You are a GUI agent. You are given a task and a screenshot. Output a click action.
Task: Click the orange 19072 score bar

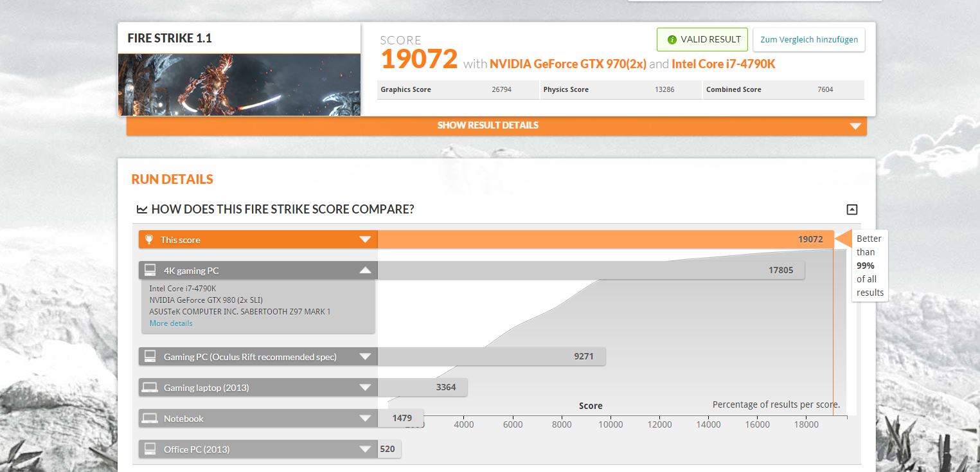(605, 240)
